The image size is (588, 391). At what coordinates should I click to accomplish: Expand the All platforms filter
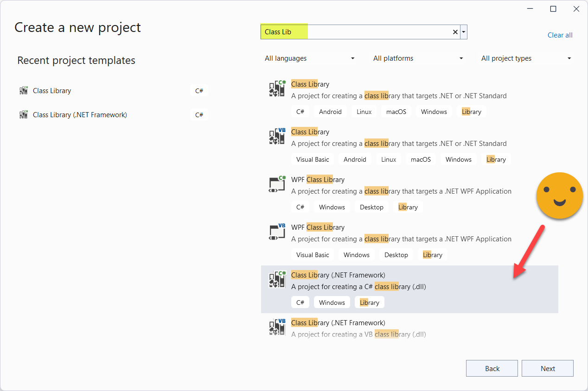418,58
